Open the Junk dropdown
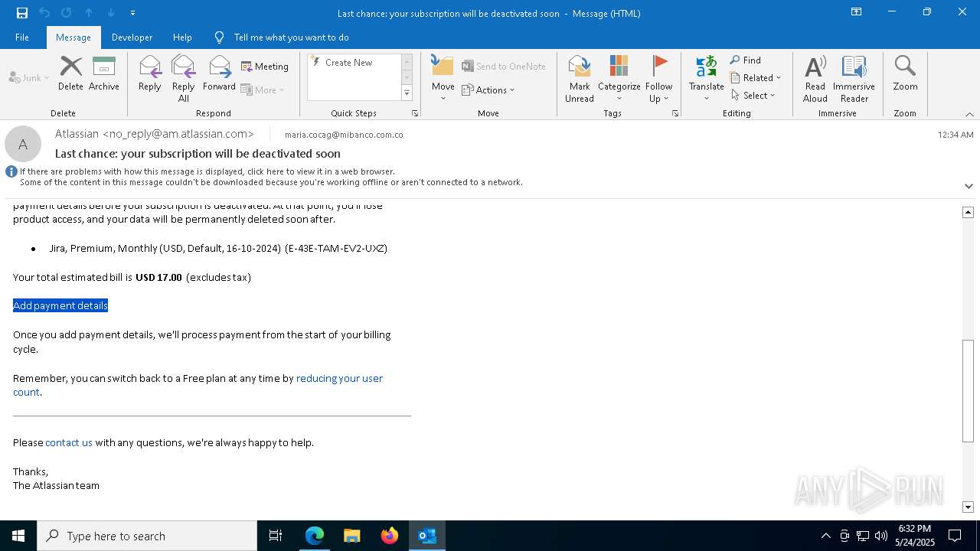The image size is (980, 551). pos(29,77)
